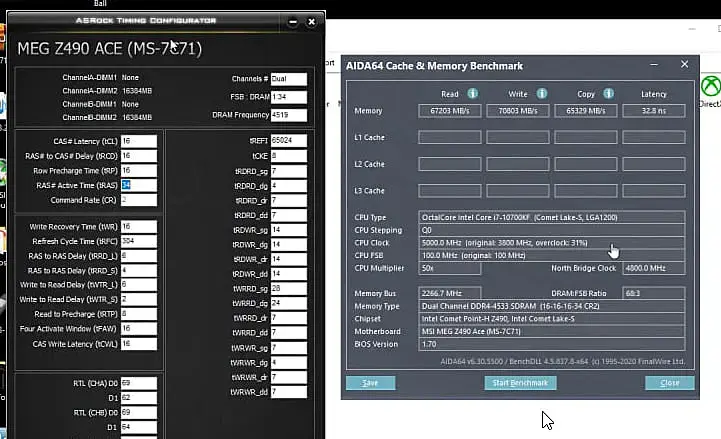The image size is (721, 439).
Task: Click the tWRWR_dd value field
Action: point(289,392)
